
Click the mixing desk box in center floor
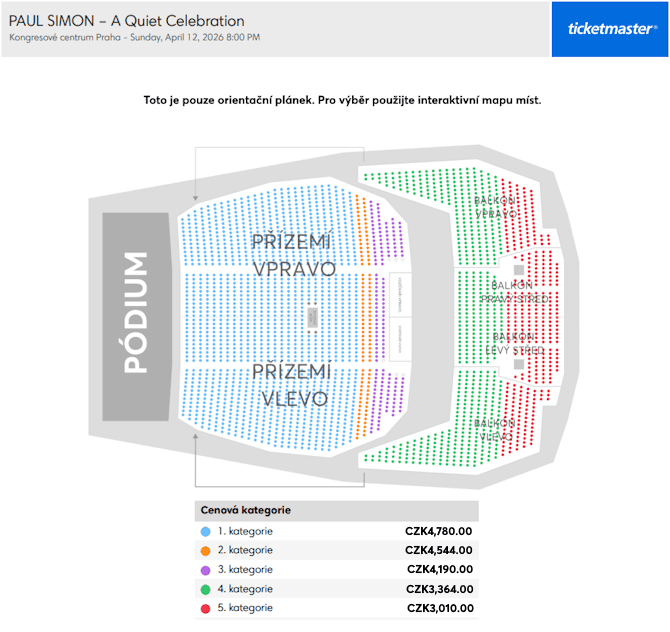click(312, 317)
